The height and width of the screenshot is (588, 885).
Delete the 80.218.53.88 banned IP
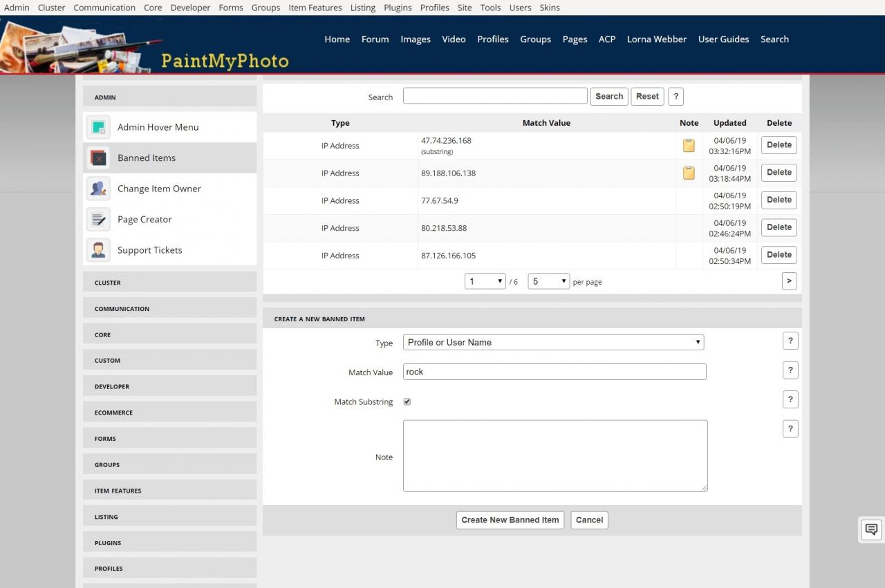tap(779, 227)
